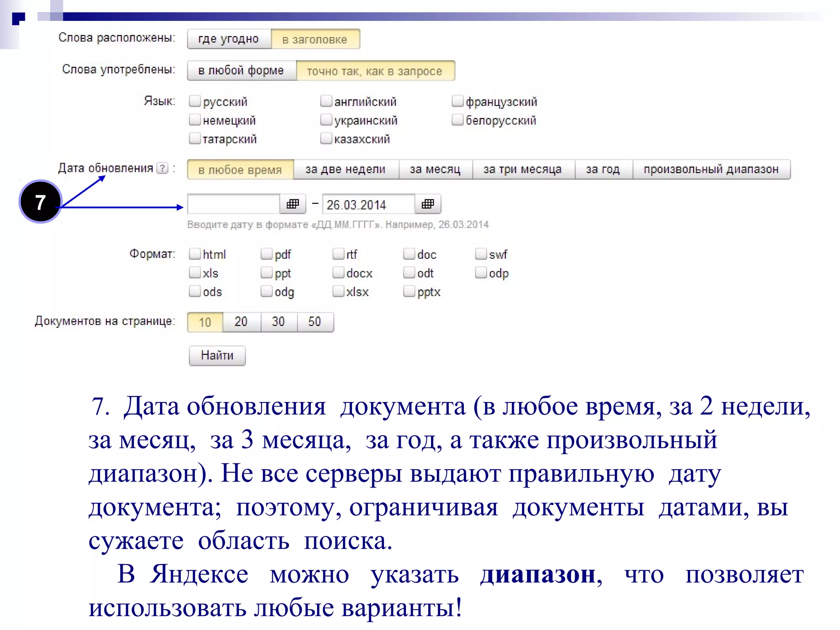
Task: Select 'произвольный диапазон' date option
Action: (x=711, y=169)
